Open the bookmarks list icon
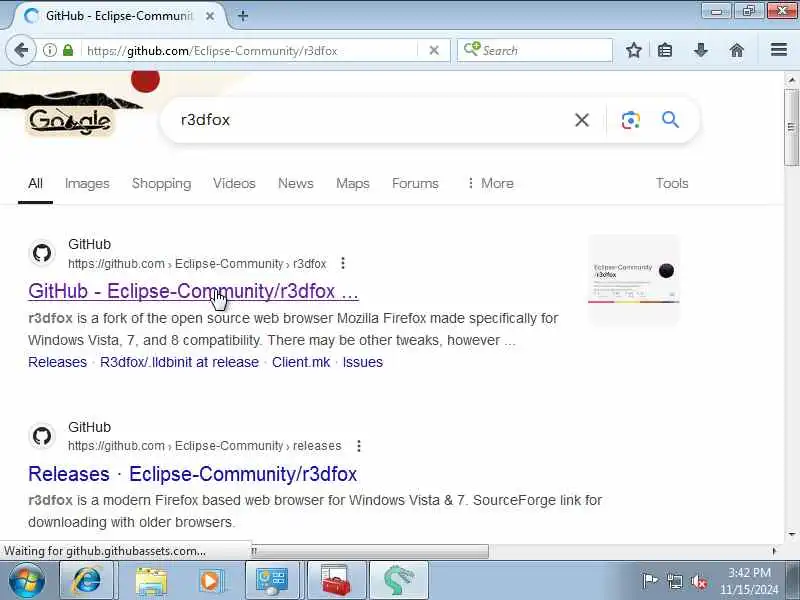The image size is (800, 600). coord(665,50)
